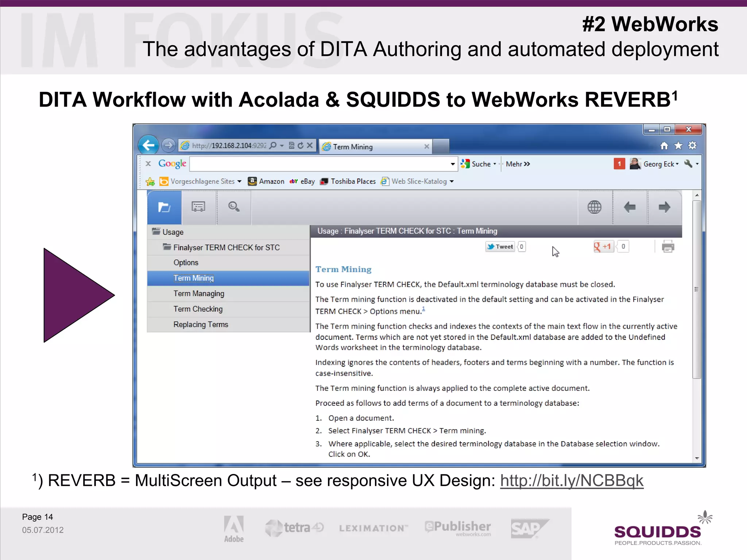Image resolution: width=747 pixels, height=560 pixels.
Task: Click the browser back arrow button
Action: [x=148, y=145]
